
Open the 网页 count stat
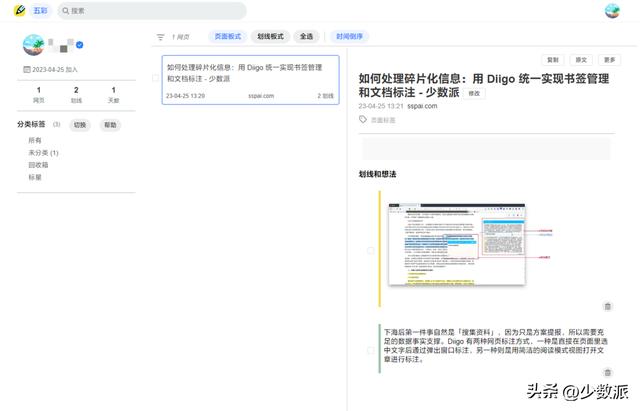[39, 95]
